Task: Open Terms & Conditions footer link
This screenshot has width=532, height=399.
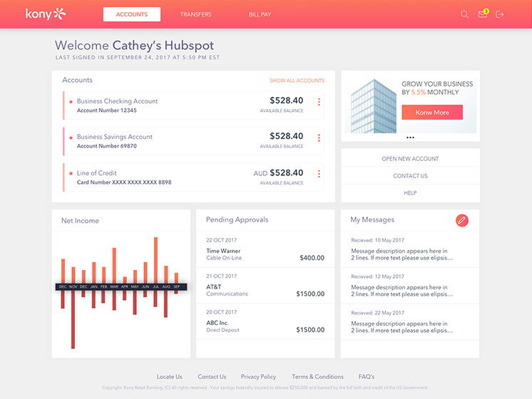Action: click(x=317, y=377)
